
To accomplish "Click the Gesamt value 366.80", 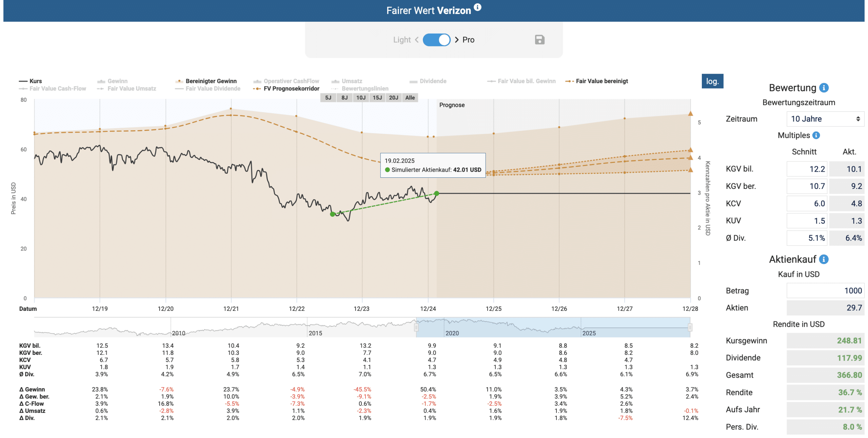I will pyautogui.click(x=825, y=375).
